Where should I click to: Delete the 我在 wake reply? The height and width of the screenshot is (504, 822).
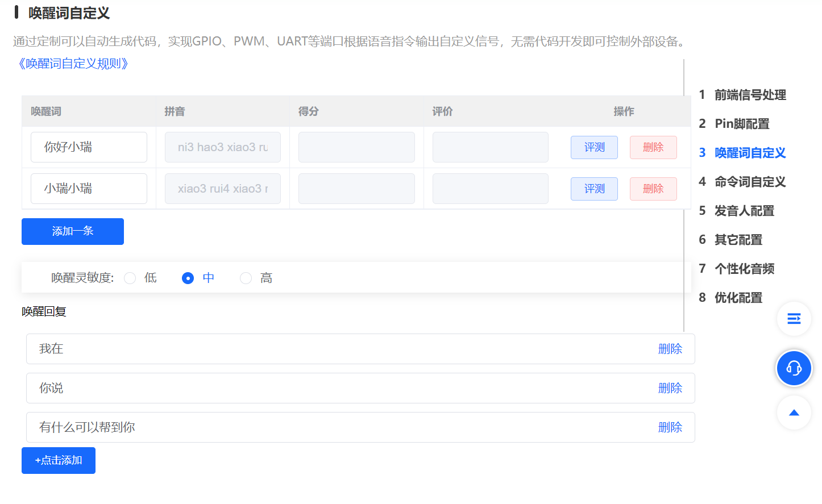coord(670,349)
